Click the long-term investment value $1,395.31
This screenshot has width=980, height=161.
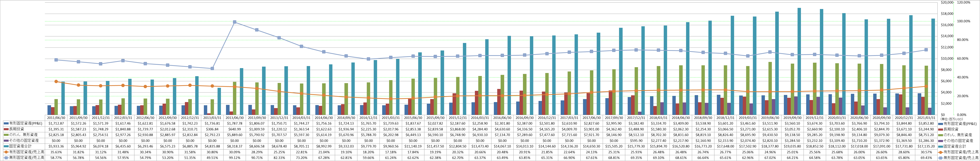56,129
